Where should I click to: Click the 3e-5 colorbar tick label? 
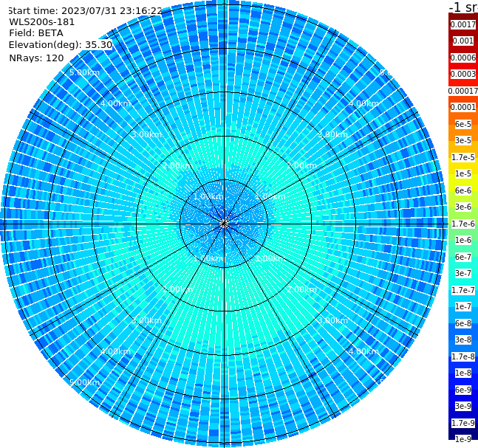coord(463,140)
